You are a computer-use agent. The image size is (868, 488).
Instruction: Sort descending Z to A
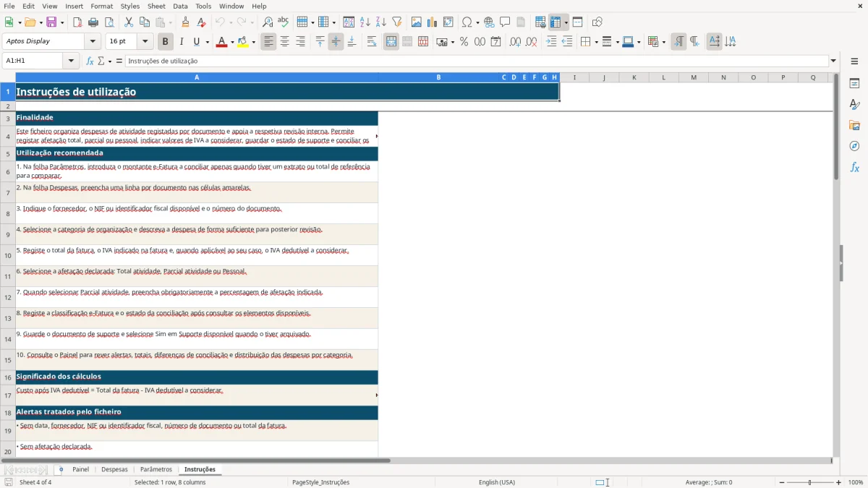(x=380, y=22)
